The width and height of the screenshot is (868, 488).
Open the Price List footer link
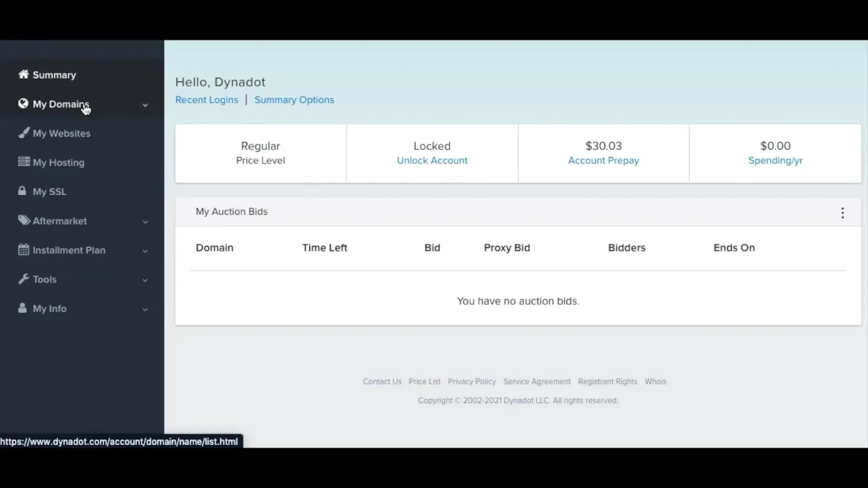pyautogui.click(x=425, y=382)
